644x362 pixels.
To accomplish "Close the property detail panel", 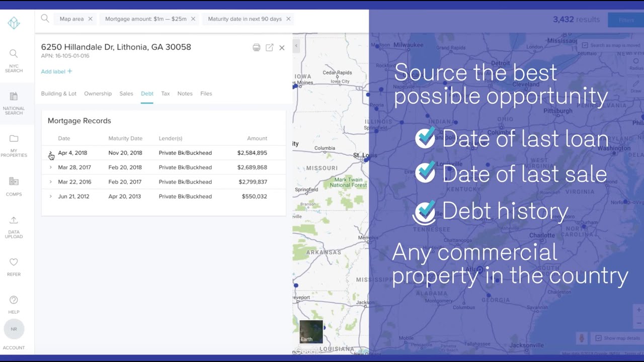I will click(x=282, y=48).
